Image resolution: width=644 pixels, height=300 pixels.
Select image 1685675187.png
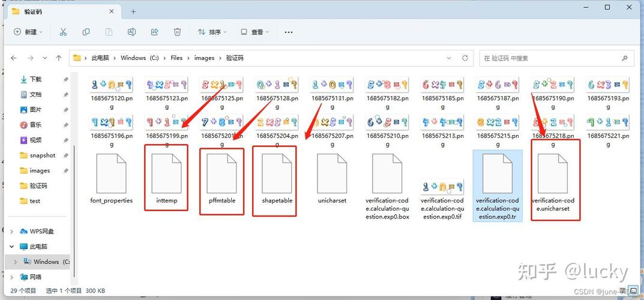[x=498, y=94]
